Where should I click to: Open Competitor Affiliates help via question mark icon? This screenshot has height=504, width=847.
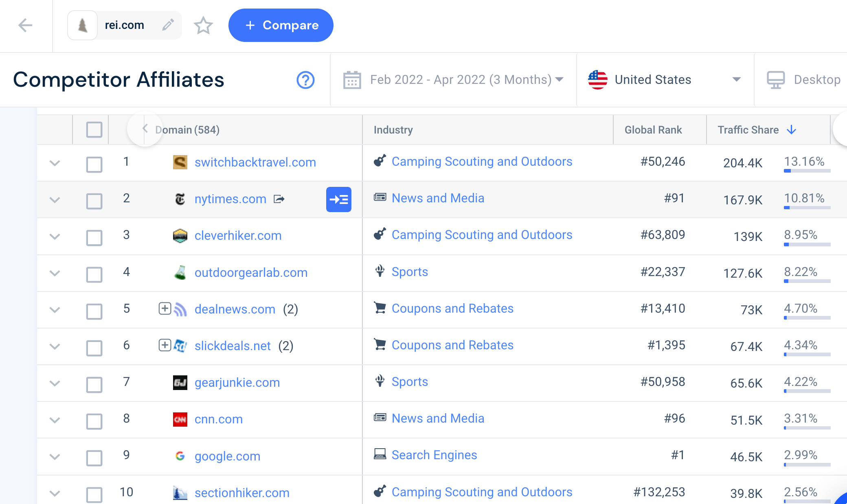point(305,80)
